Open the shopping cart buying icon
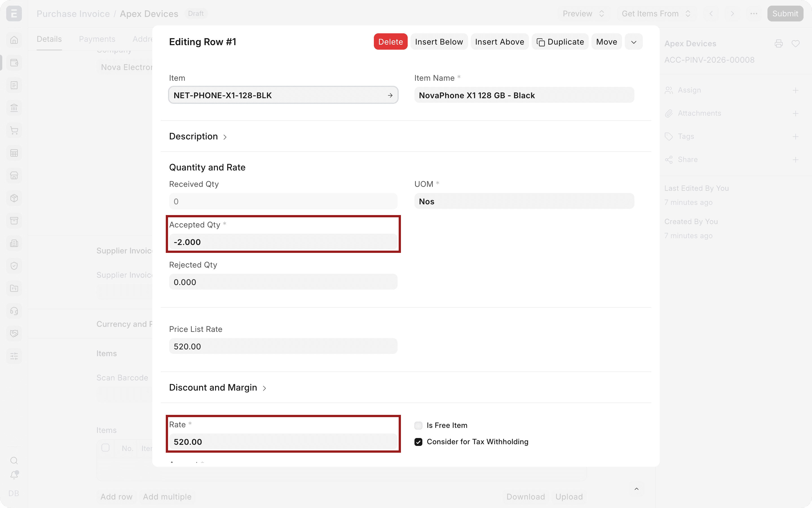Viewport: 812px width, 508px height. pyautogui.click(x=14, y=130)
